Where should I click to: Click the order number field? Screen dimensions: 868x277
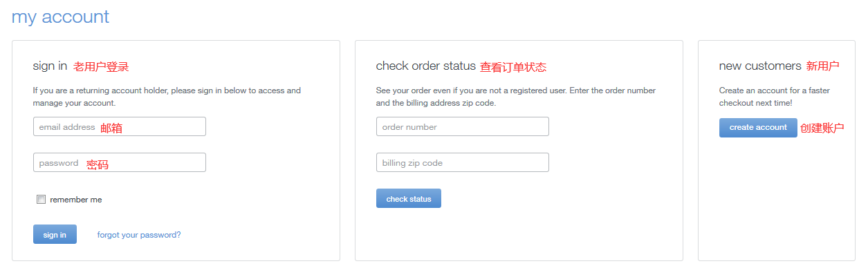462,126
